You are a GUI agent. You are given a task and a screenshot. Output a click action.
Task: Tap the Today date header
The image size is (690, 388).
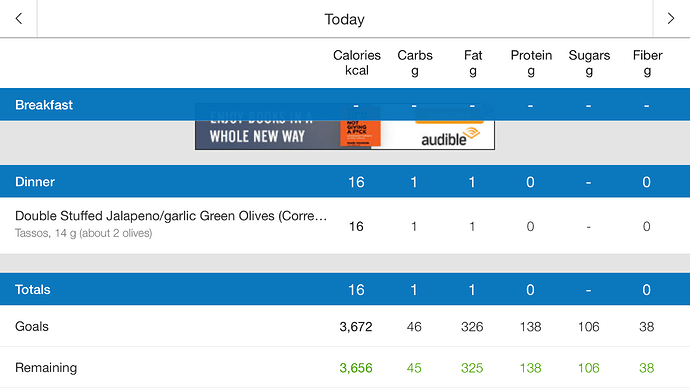(345, 19)
